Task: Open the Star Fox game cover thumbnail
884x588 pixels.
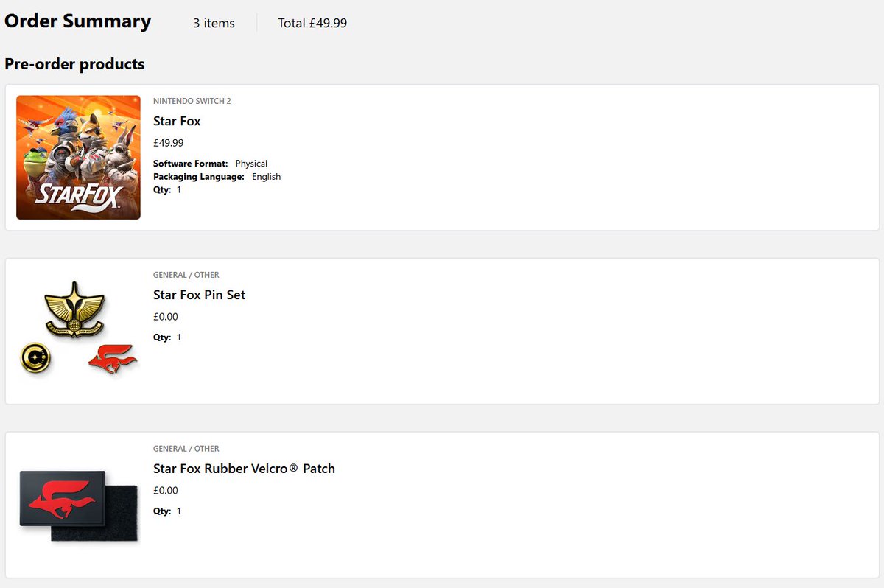Action: coord(78,157)
